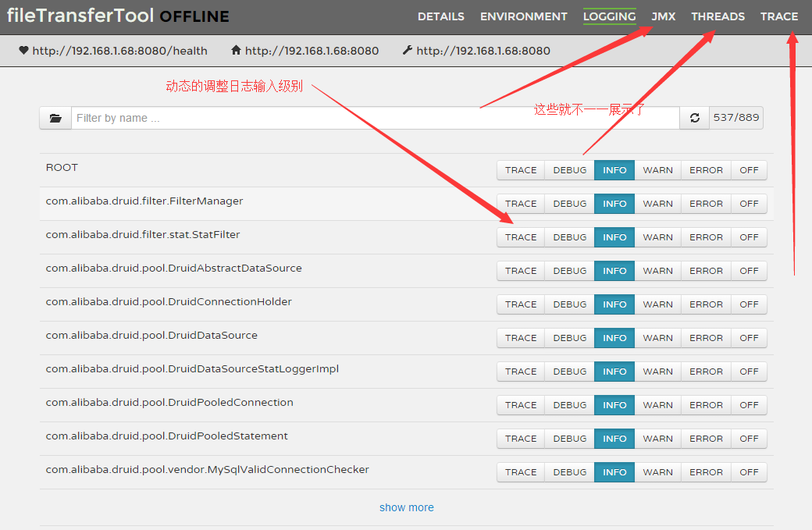Click the folder-open filter icon button

tap(55, 118)
